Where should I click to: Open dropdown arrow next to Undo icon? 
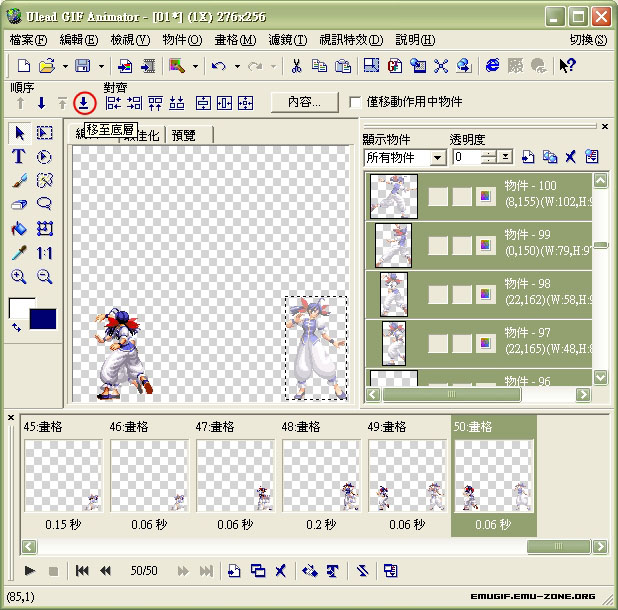tap(237, 66)
